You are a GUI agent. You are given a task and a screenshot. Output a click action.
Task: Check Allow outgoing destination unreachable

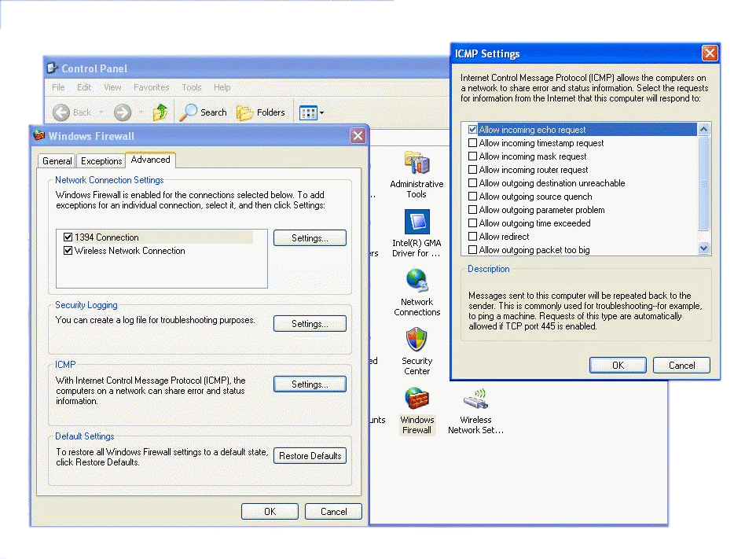coord(472,183)
